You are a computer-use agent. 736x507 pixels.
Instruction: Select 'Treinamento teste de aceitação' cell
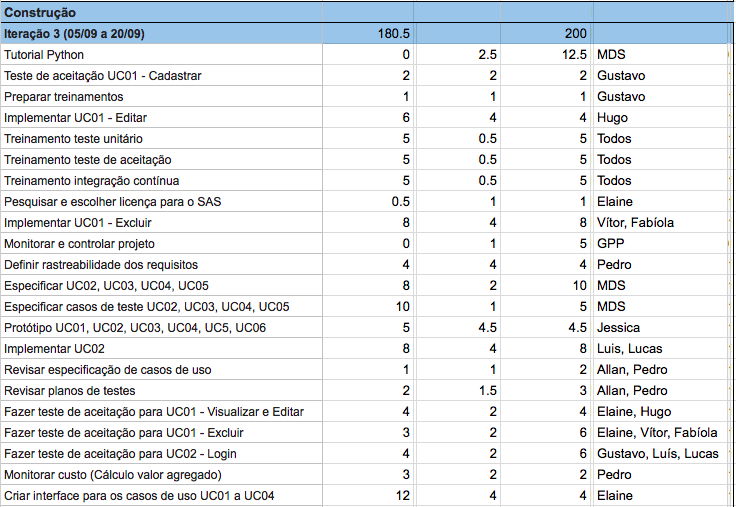pyautogui.click(x=161, y=160)
